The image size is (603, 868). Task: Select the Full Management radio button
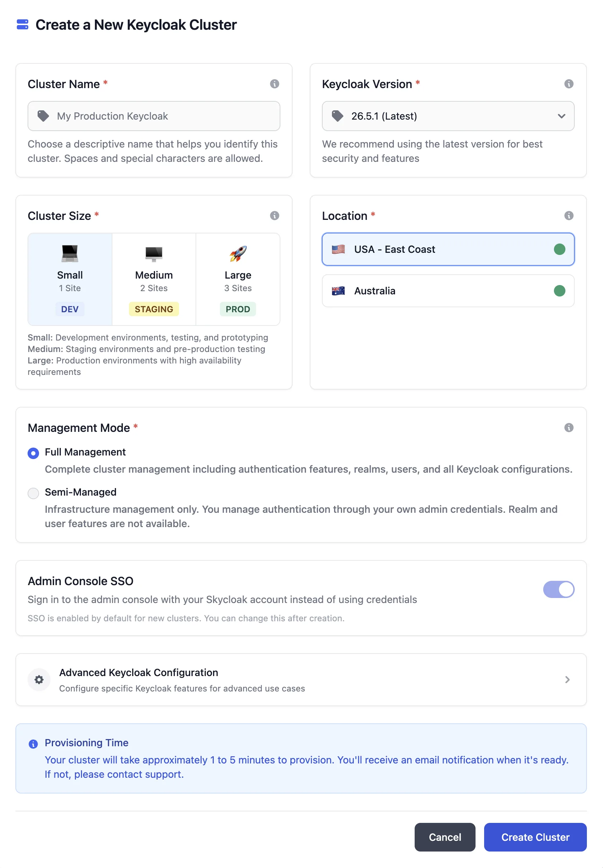pos(33,453)
